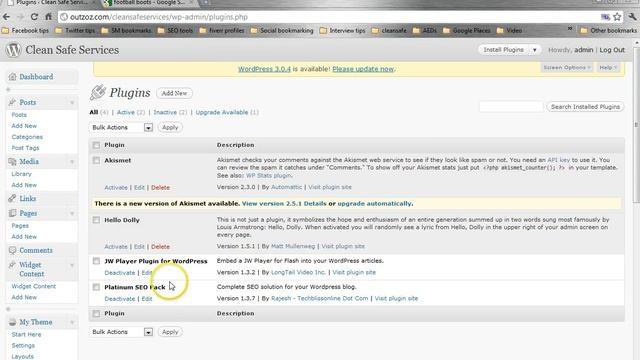Show more bookmarks with the overflow chevron

(570, 30)
